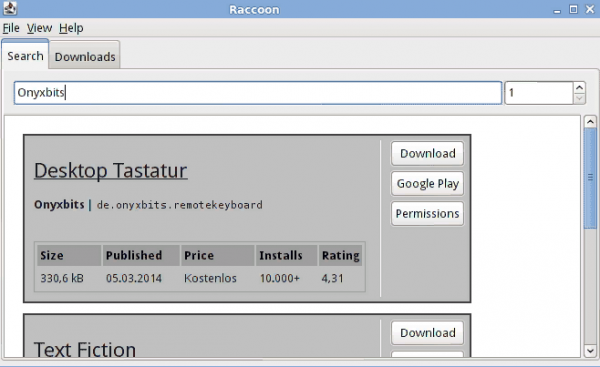
Task: Switch to the Downloads tab
Action: [85, 57]
